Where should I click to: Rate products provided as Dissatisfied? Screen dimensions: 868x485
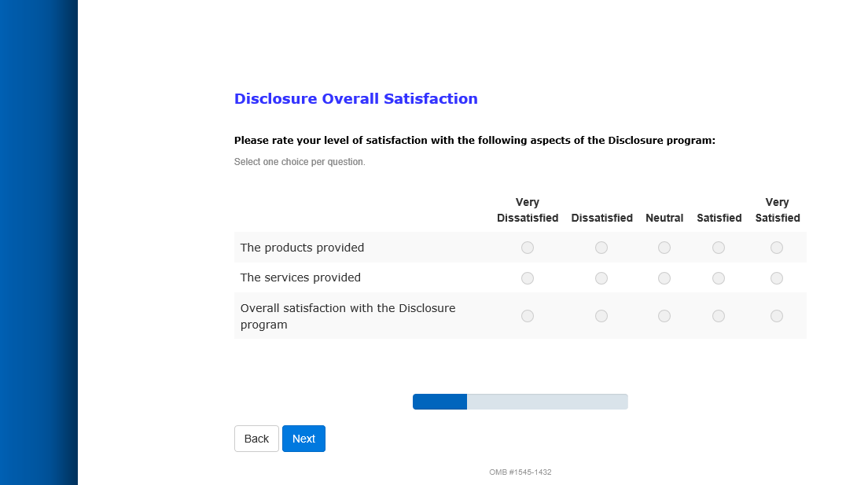(601, 248)
